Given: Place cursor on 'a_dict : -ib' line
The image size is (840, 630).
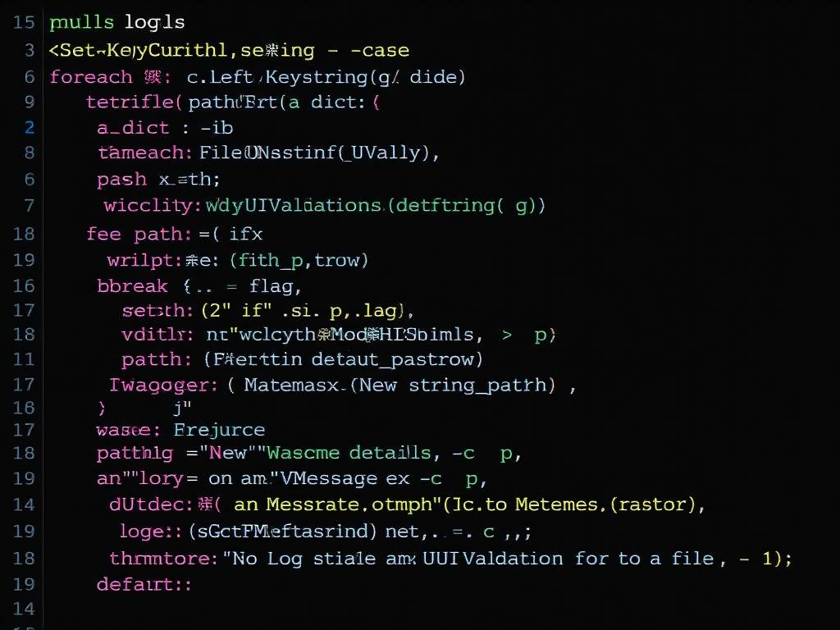Looking at the screenshot, I should point(165,128).
